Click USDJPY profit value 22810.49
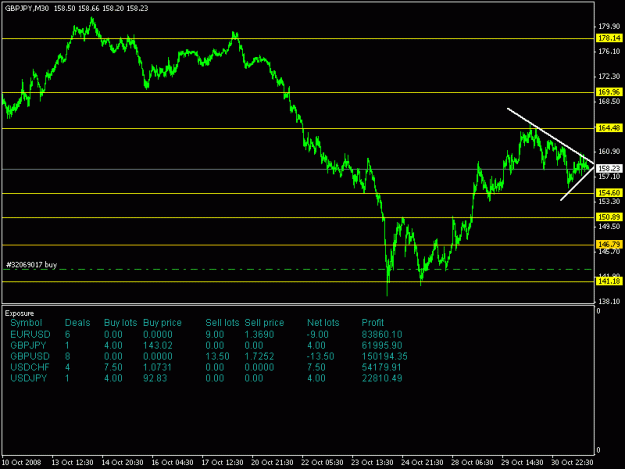This screenshot has width=625, height=469. [382, 378]
